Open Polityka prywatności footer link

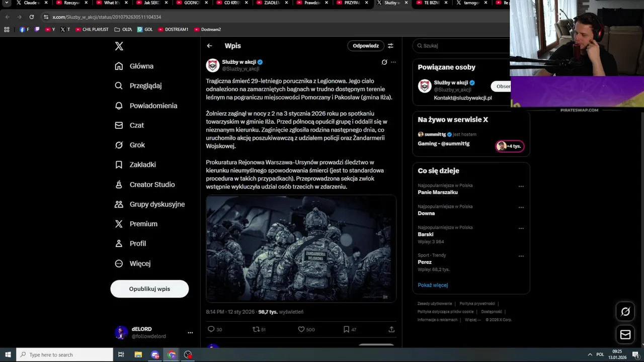pyautogui.click(x=477, y=304)
